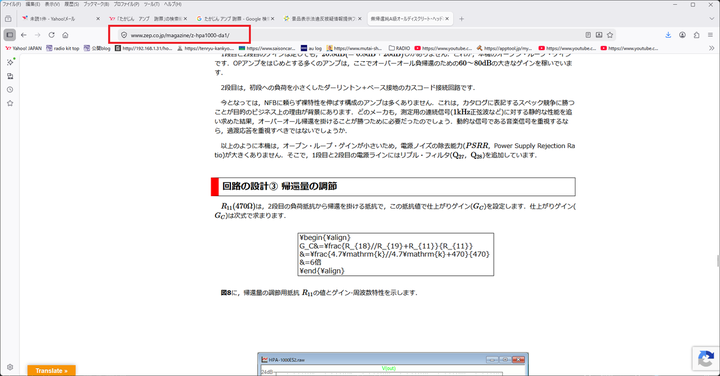
Task: Toggle the sidebar with the toolbar button
Action: pos(10,35)
